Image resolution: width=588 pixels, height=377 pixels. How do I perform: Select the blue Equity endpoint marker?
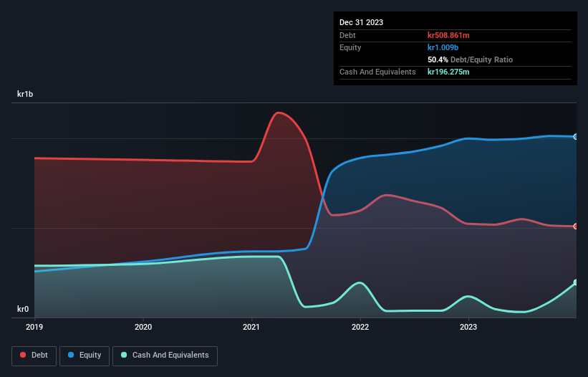click(x=576, y=137)
